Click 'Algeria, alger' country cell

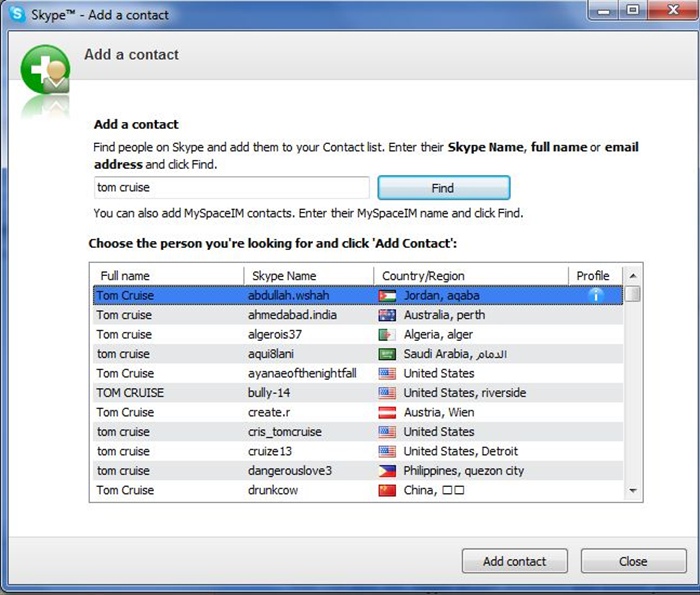(x=438, y=335)
